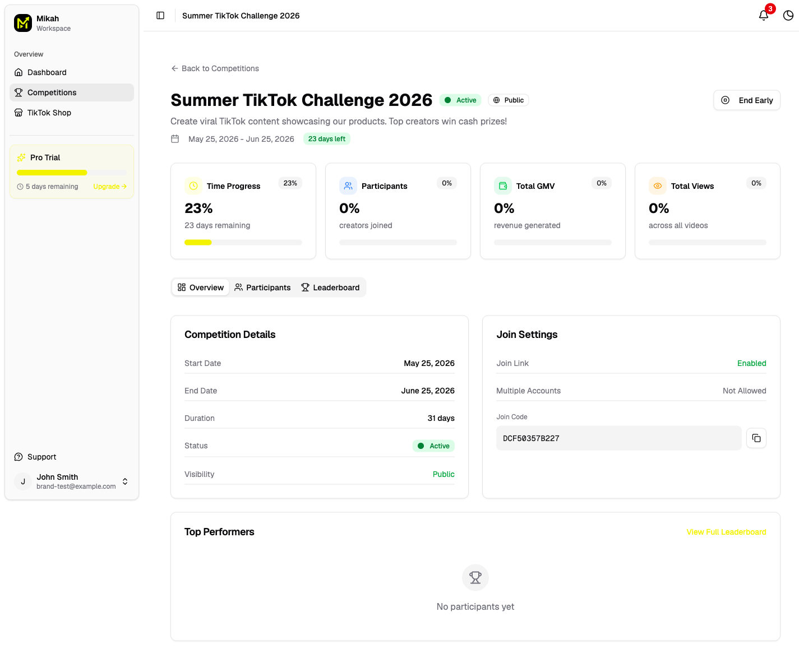Click the theme toggle icon in the header
The height and width of the screenshot is (672, 799).
pos(788,16)
